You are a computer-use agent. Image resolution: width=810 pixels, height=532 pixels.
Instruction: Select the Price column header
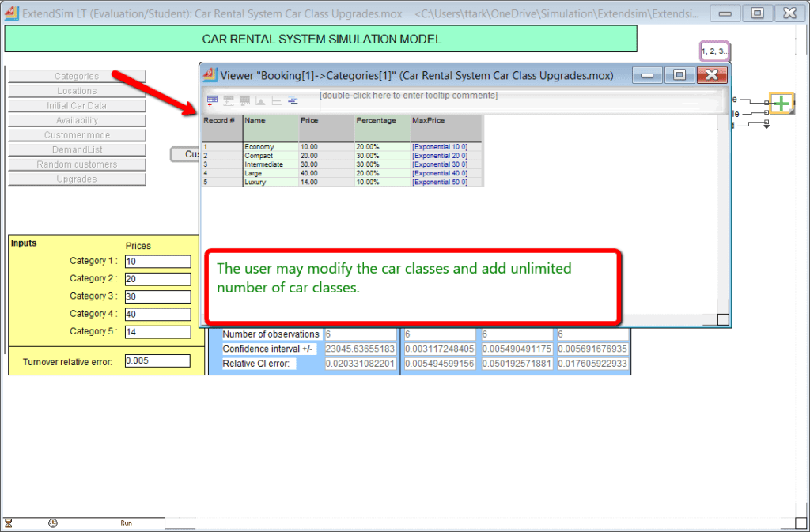[327, 129]
